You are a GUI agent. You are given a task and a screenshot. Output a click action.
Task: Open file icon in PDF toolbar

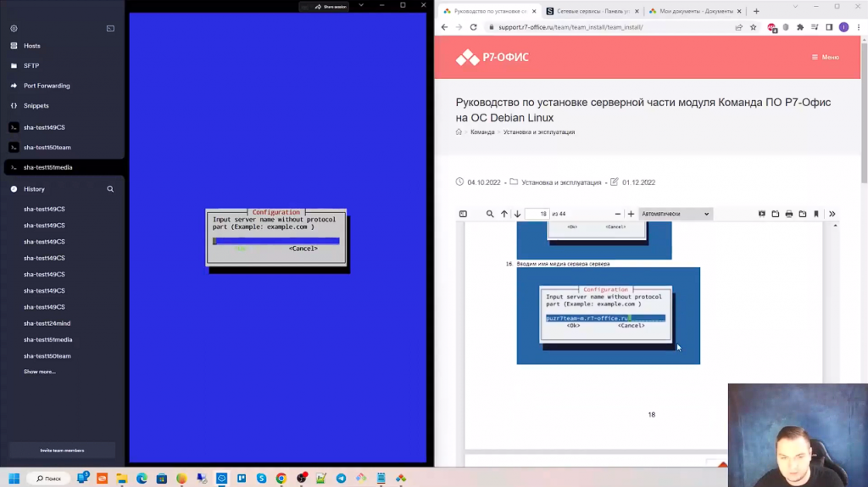(x=776, y=214)
